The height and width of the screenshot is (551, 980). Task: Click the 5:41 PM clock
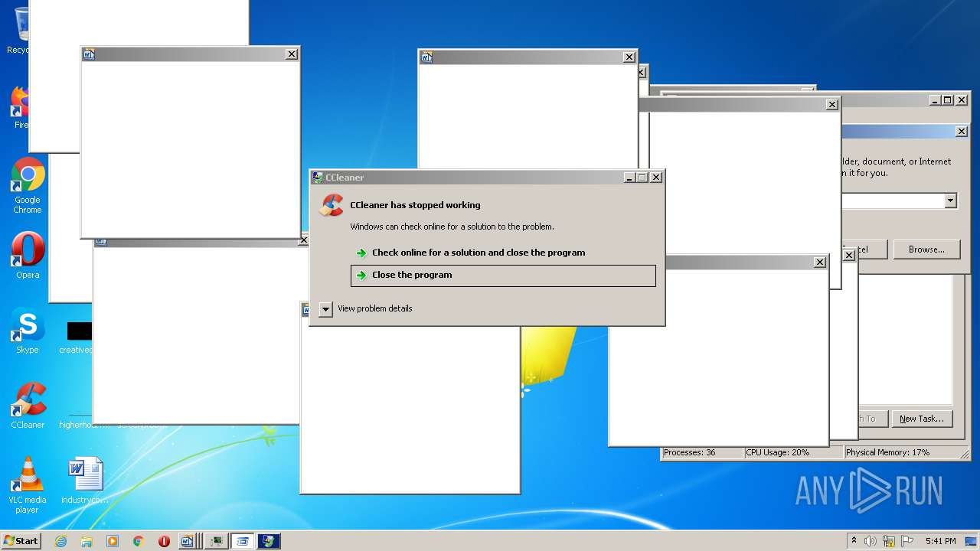pyautogui.click(x=940, y=541)
